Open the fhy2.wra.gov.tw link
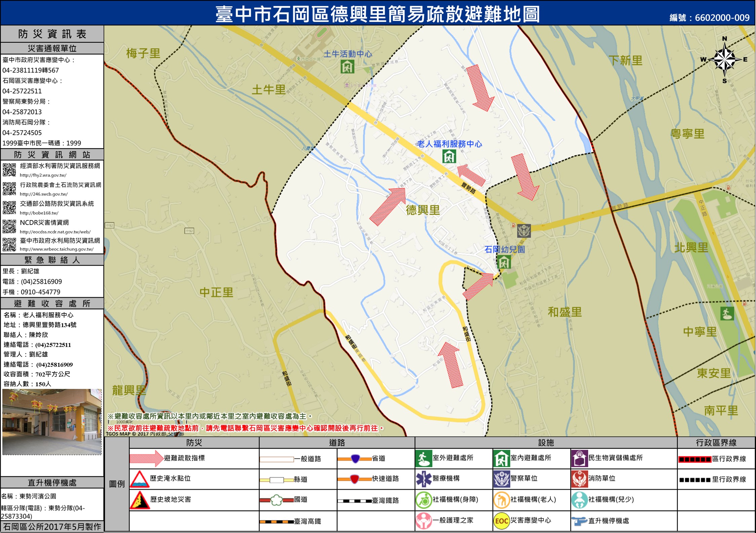This screenshot has width=756, height=533. (x=43, y=175)
